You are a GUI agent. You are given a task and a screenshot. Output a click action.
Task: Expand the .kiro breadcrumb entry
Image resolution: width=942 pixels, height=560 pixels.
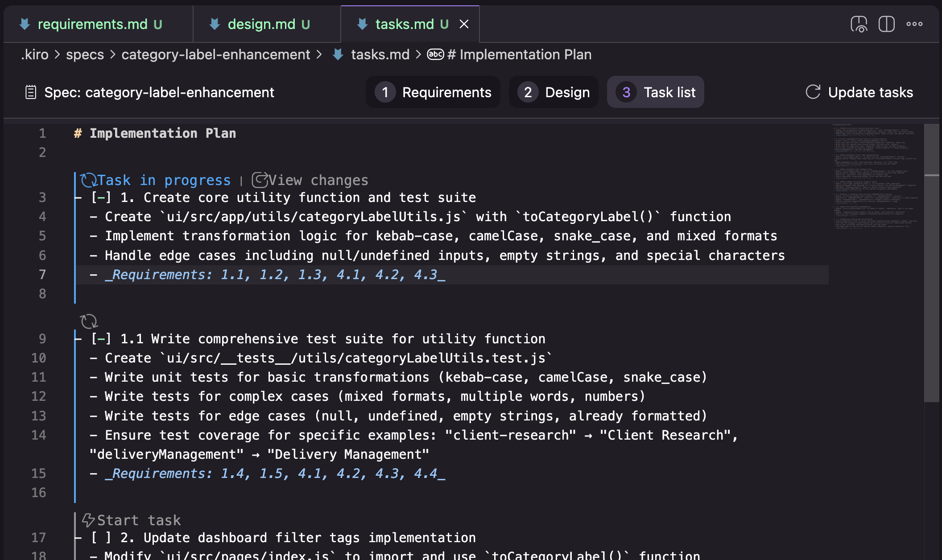click(x=35, y=54)
